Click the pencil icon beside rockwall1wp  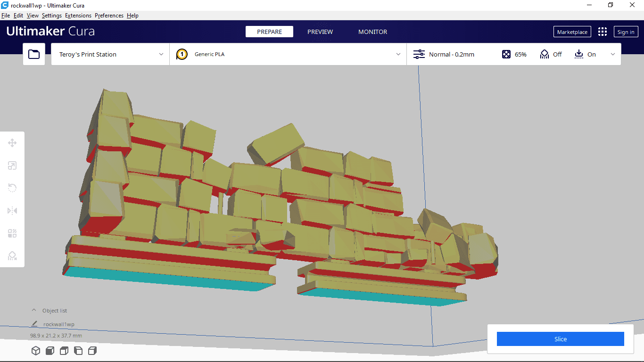click(34, 324)
